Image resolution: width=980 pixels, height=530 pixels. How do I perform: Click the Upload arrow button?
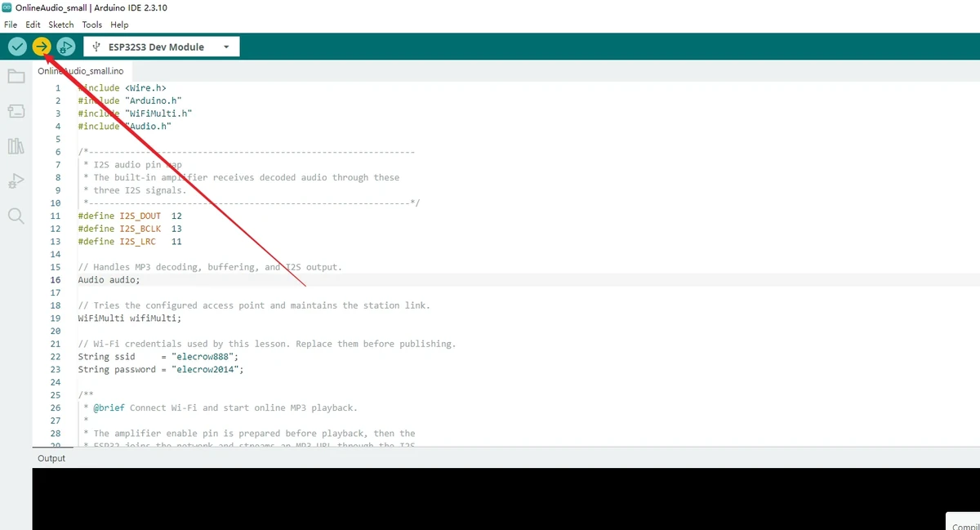41,47
